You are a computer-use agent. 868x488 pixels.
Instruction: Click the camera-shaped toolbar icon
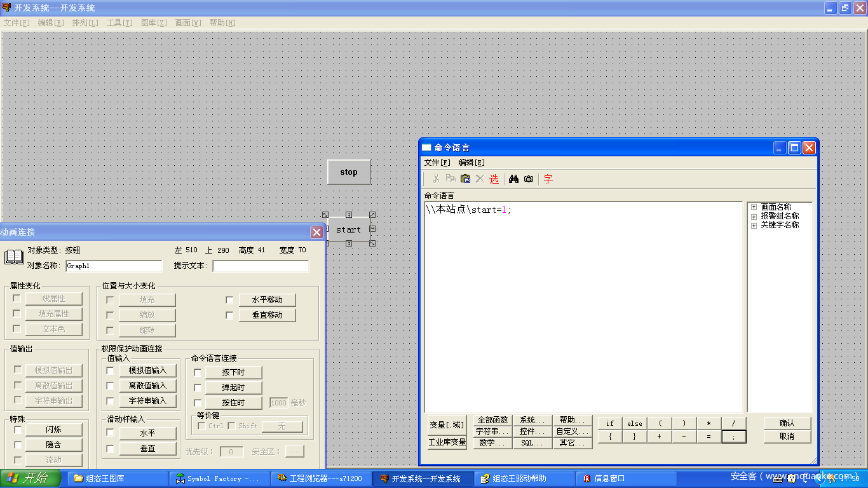[529, 179]
